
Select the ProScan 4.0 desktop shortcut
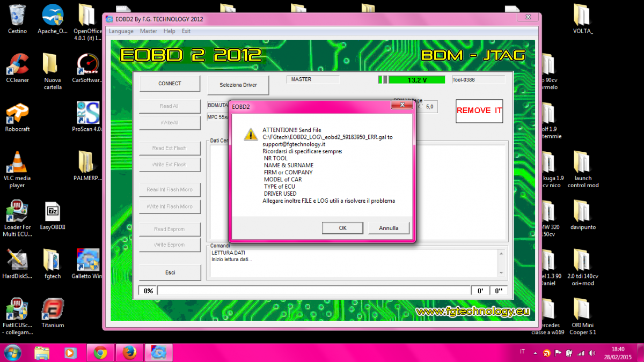click(x=87, y=117)
